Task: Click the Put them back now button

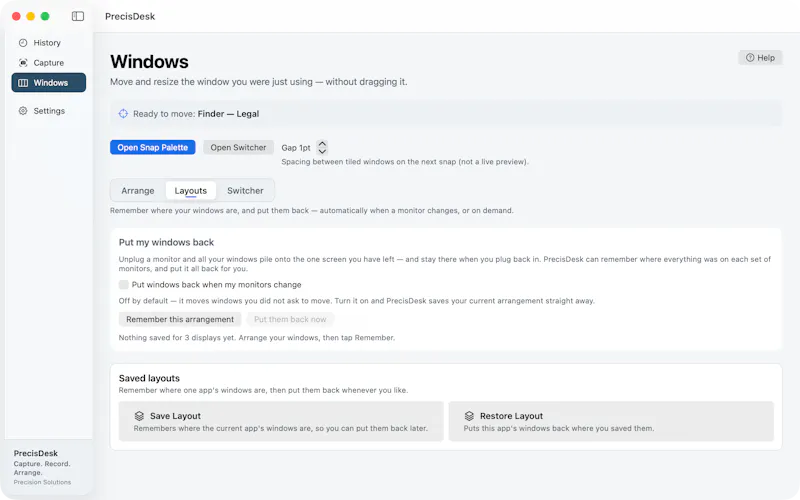Action: tap(290, 319)
